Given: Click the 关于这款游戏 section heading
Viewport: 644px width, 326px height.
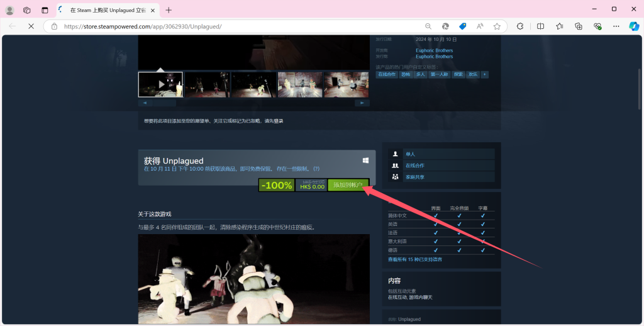Looking at the screenshot, I should point(155,214).
